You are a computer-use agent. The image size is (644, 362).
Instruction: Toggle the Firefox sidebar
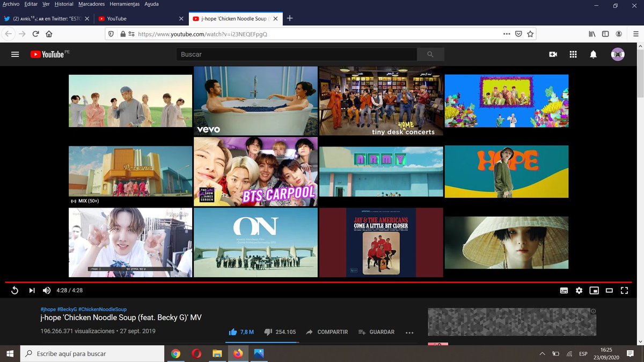(605, 34)
